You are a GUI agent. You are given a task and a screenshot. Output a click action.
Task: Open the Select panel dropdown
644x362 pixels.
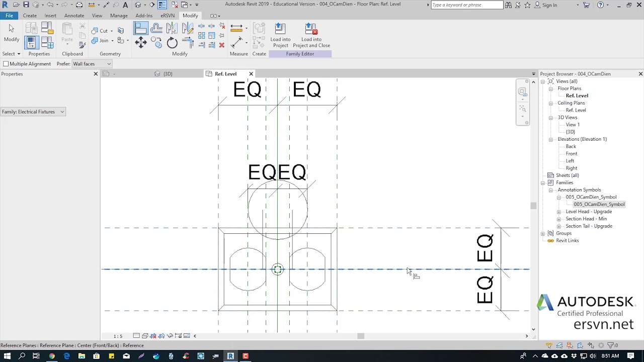(11, 54)
